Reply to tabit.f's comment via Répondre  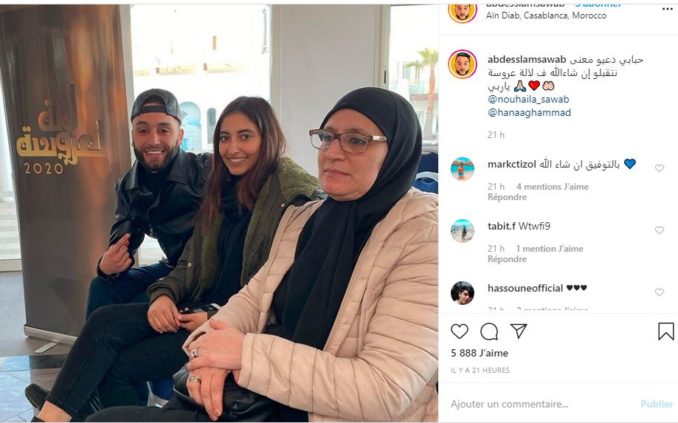507,259
